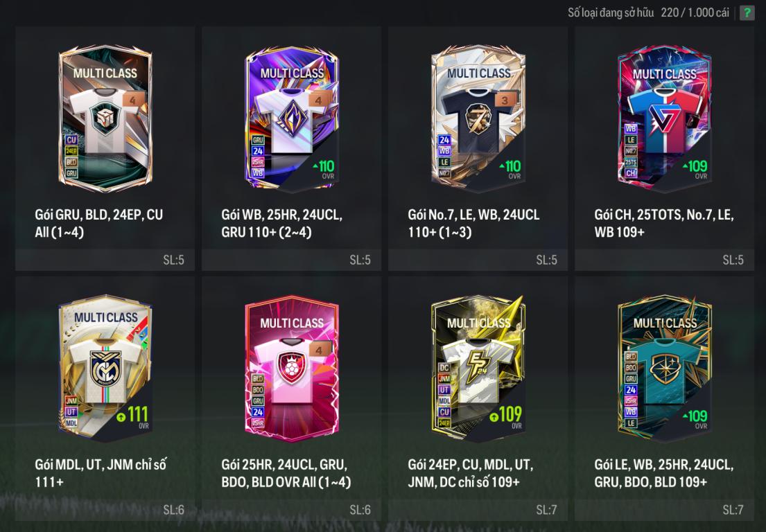Click the pink 25HR, 24UCL football crest pack
The image size is (766, 532).
coord(292,369)
